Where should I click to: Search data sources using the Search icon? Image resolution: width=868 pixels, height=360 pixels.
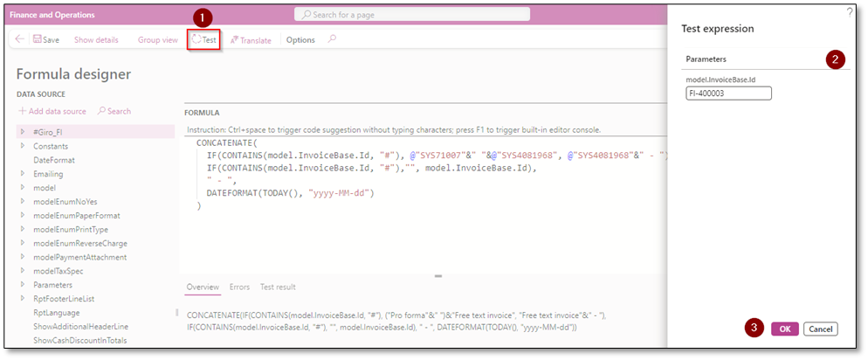(114, 111)
